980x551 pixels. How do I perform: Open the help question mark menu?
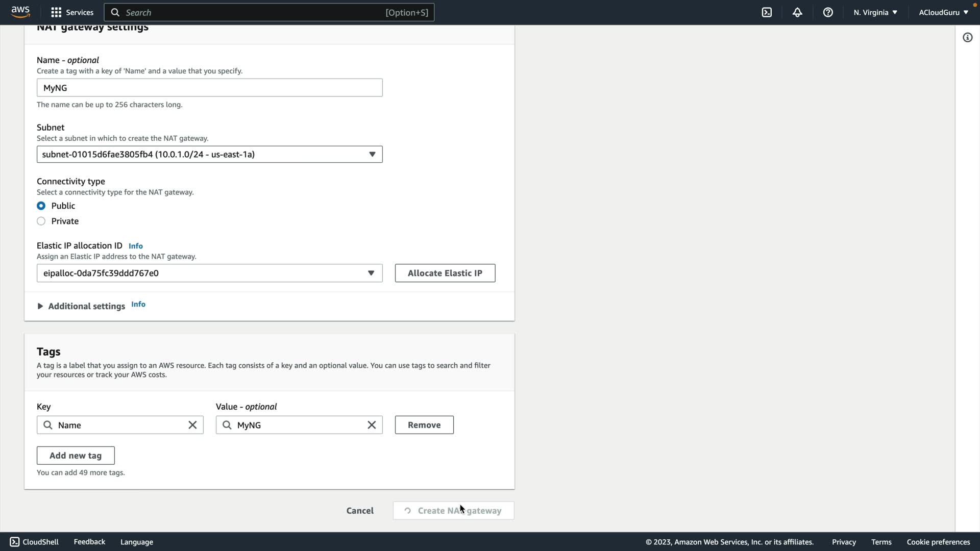828,12
